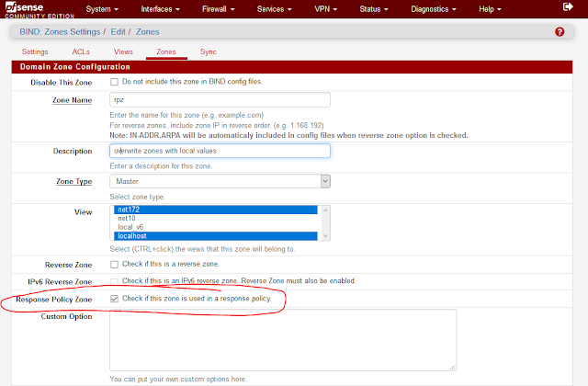This screenshot has width=588, height=386.
Task: Enable the Disable This Zone checkbox
Action: click(114, 82)
